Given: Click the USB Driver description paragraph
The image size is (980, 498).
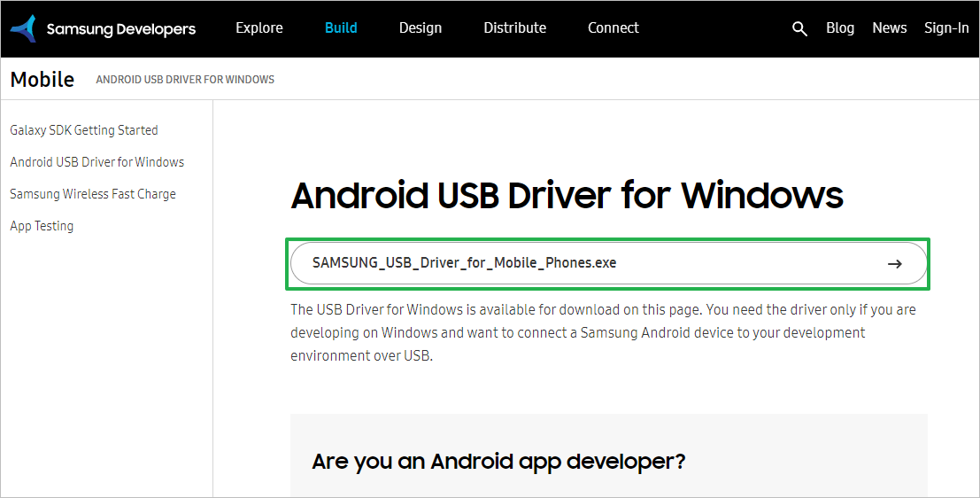Looking at the screenshot, I should click(x=603, y=332).
